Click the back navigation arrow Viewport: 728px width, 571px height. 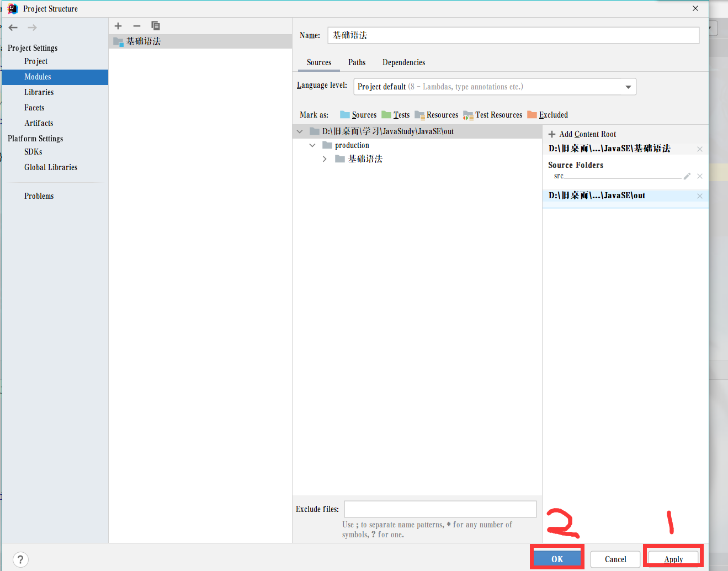point(13,28)
